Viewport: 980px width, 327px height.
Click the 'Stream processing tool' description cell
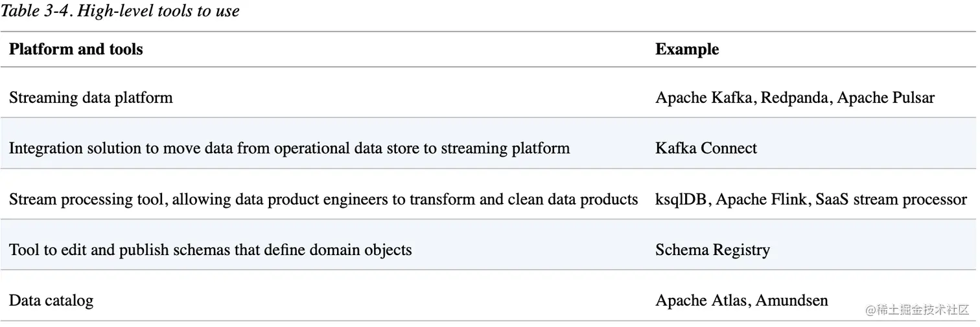pos(323,199)
